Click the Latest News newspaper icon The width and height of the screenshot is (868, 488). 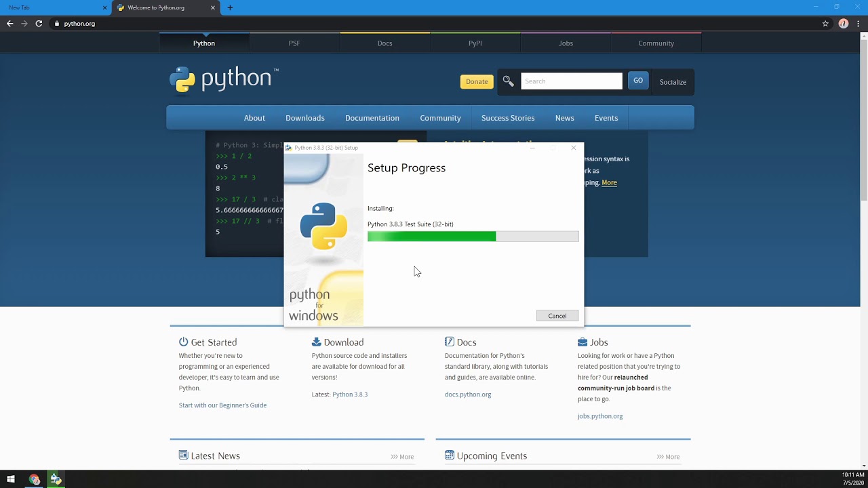click(183, 455)
